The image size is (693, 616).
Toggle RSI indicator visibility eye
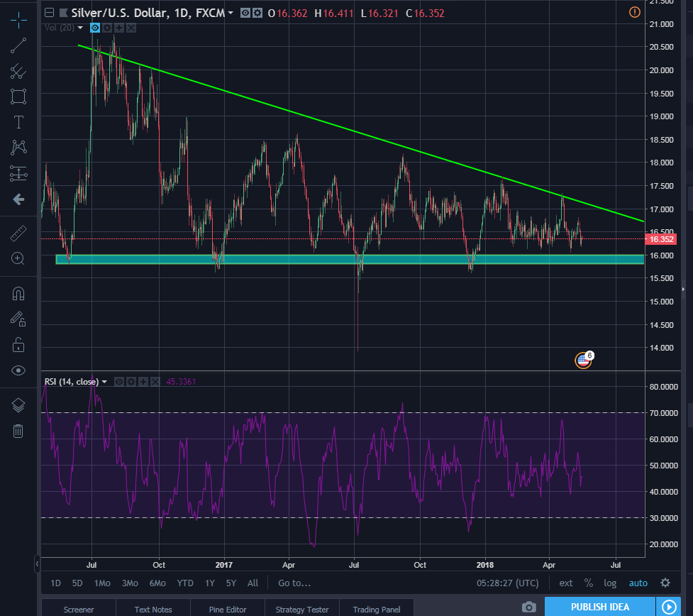119,382
